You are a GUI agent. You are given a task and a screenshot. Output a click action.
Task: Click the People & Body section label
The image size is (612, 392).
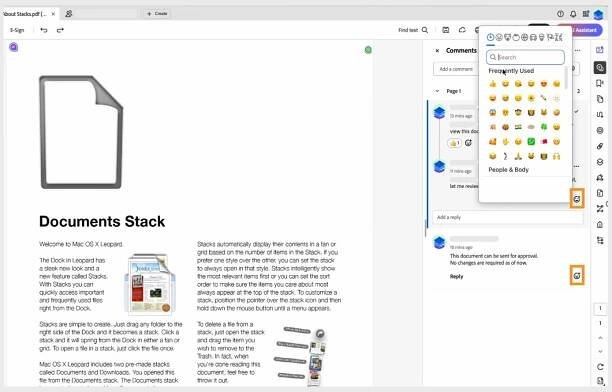click(508, 169)
